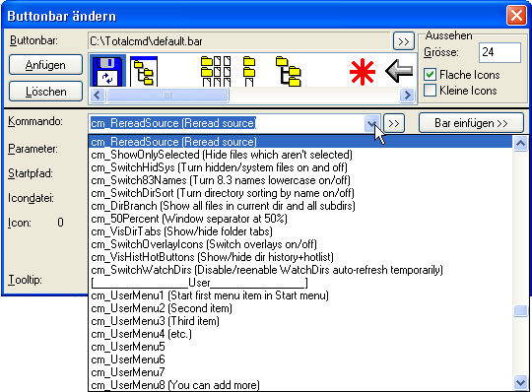The image size is (532, 392).
Task: Click the folder tree icon with blue header
Action: 144,71
